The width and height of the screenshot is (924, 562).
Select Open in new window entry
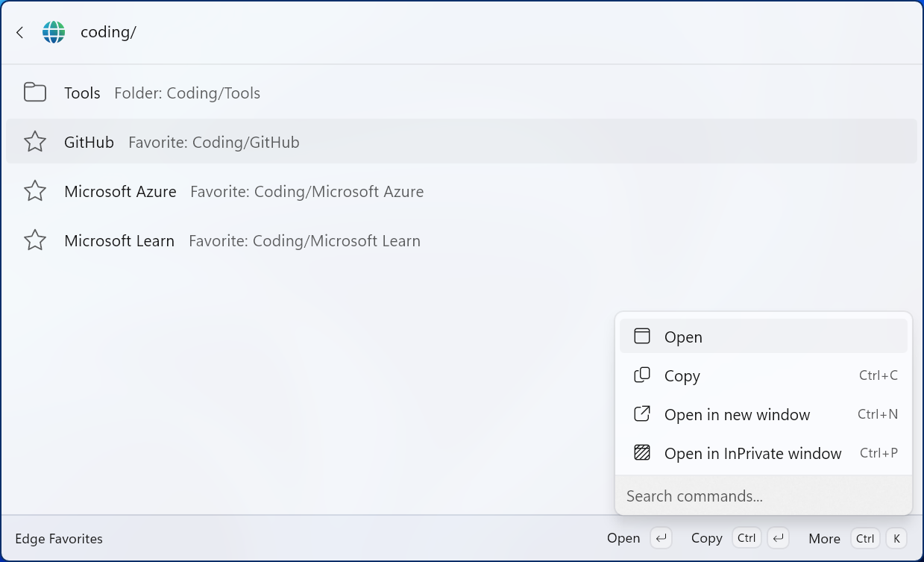tap(764, 414)
